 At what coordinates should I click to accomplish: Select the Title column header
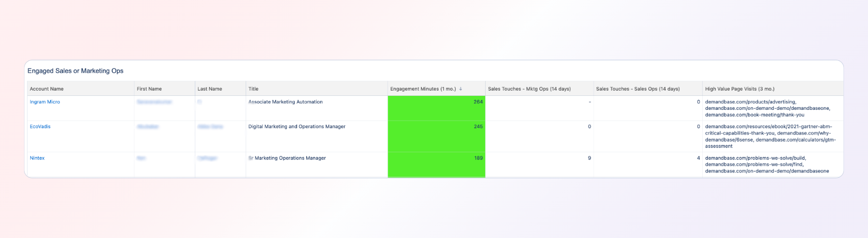253,89
